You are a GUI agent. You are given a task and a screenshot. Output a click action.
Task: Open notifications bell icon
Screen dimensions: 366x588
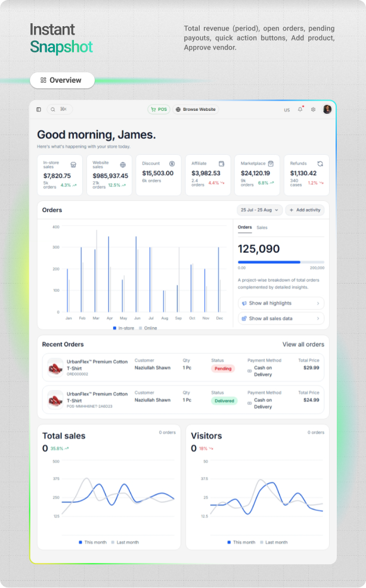pyautogui.click(x=300, y=109)
